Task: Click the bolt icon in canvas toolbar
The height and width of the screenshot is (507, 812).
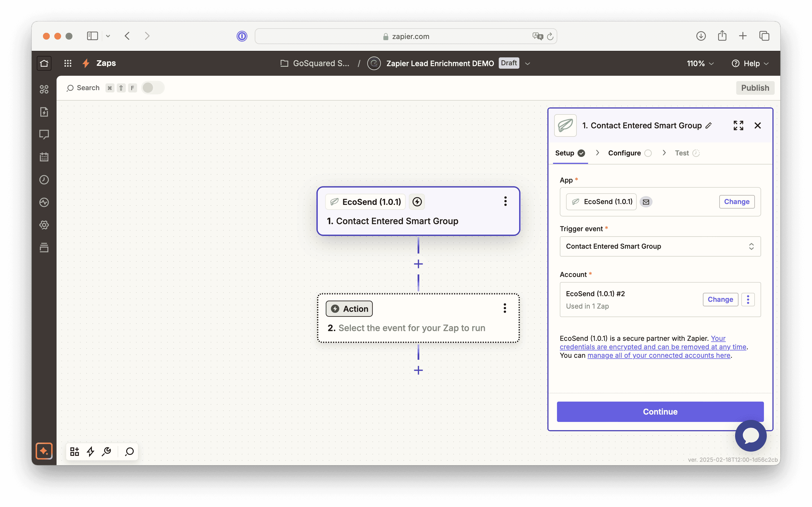Action: pyautogui.click(x=90, y=451)
